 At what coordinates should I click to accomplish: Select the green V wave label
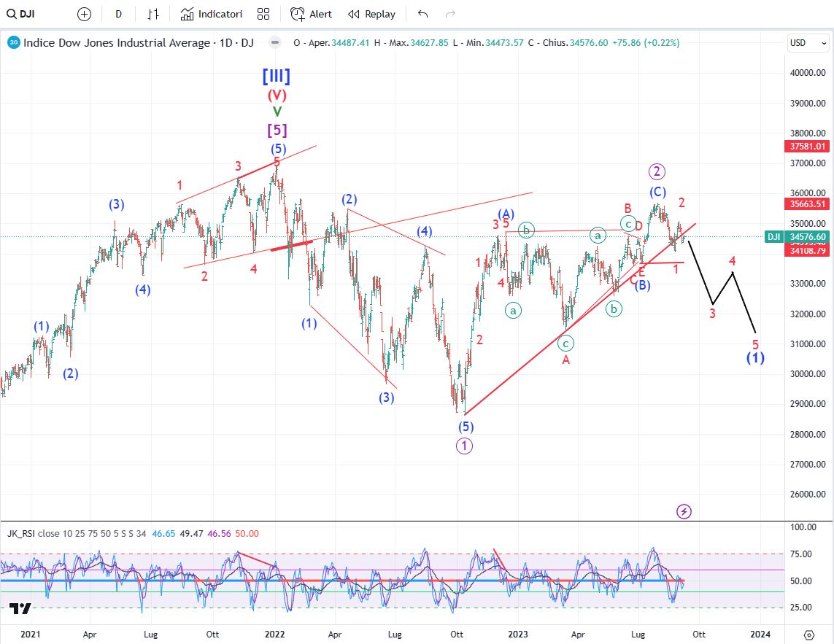[x=277, y=112]
